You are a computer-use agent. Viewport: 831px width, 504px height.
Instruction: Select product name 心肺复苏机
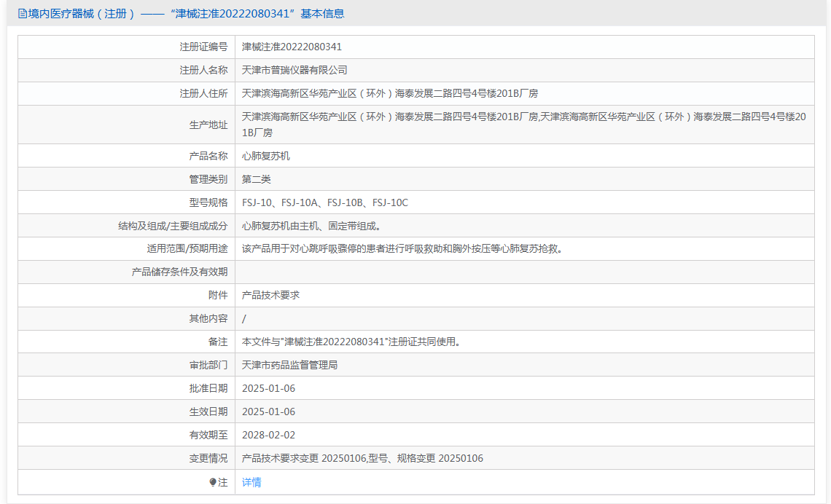coord(266,156)
